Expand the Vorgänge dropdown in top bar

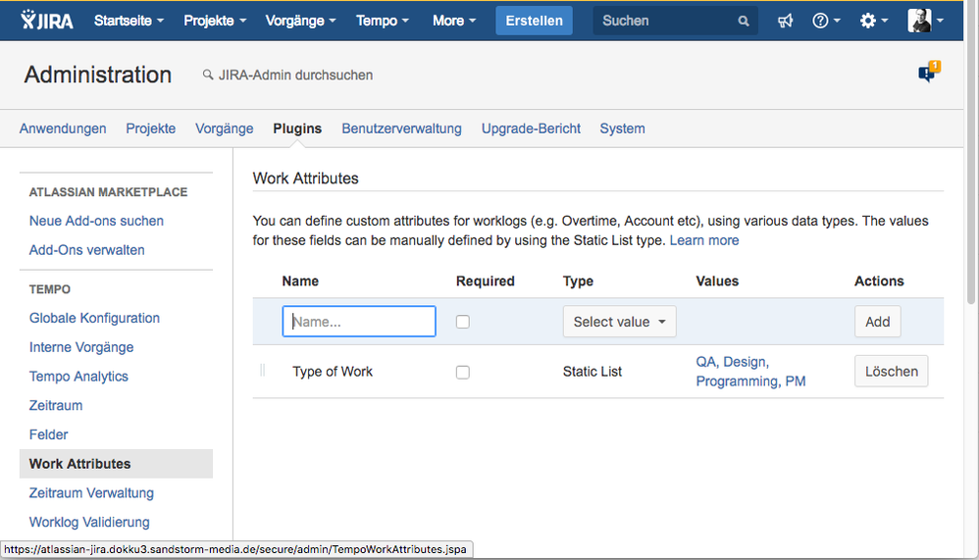pos(301,21)
